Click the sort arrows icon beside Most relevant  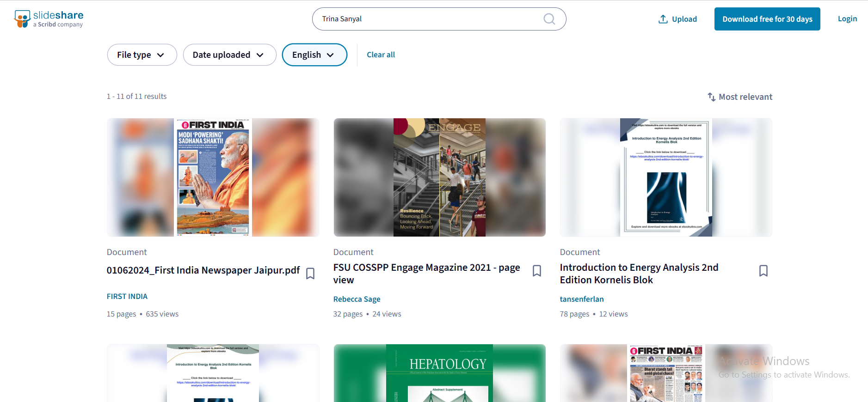click(711, 97)
